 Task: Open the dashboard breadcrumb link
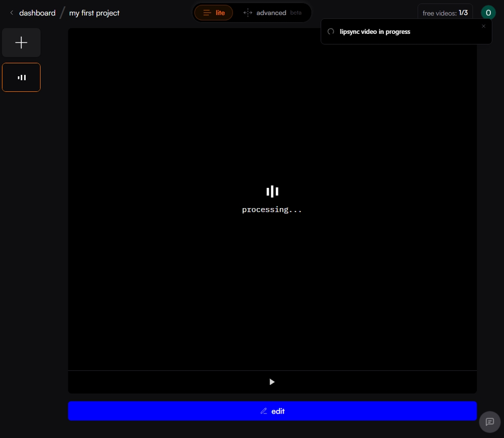pyautogui.click(x=37, y=13)
